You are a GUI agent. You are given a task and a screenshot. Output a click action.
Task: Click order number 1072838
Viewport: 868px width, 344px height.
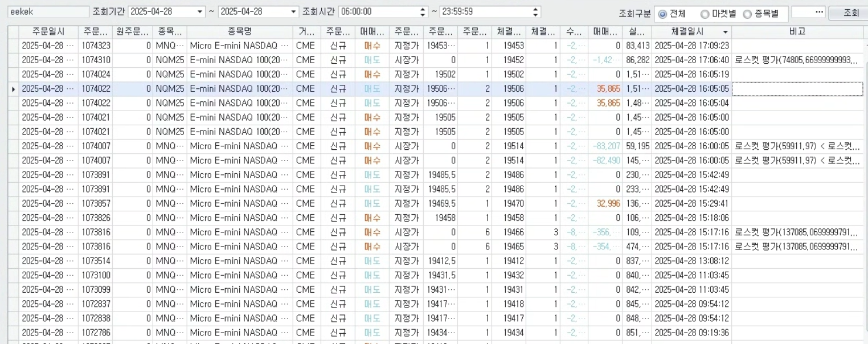pyautogui.click(x=96, y=318)
